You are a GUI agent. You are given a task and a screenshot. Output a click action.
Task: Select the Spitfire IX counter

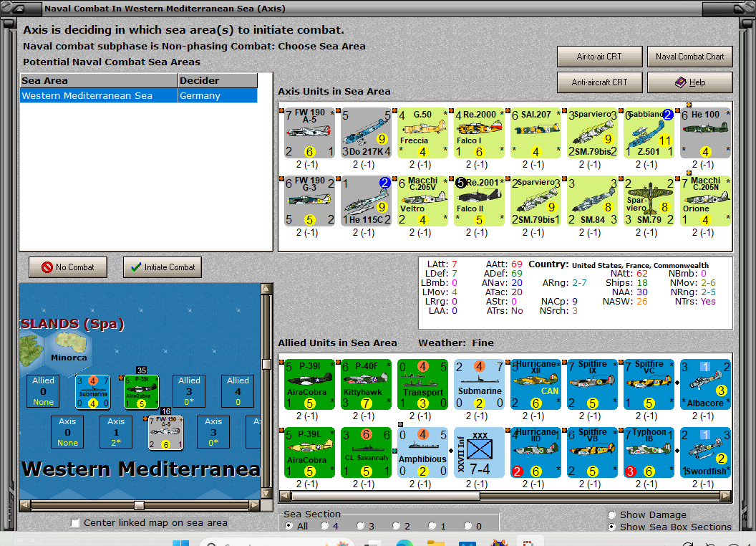tap(593, 385)
